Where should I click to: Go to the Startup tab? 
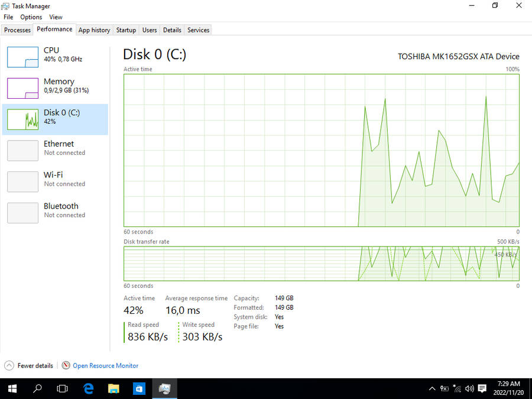tap(126, 30)
